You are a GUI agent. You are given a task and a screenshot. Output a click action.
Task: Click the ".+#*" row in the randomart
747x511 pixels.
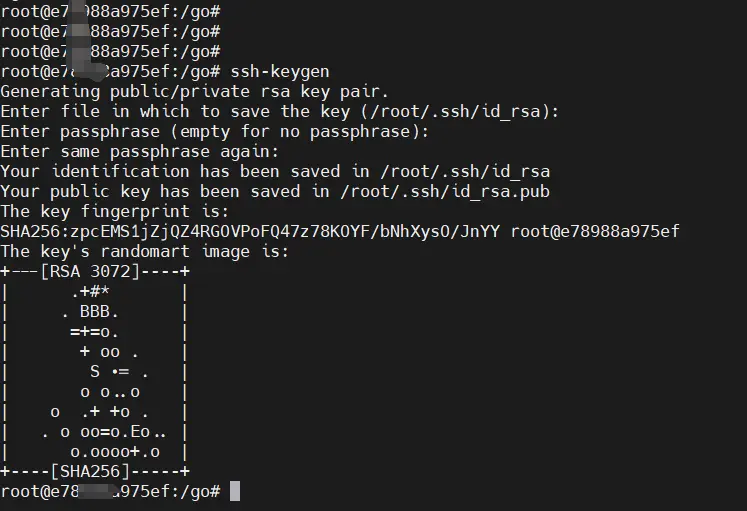(x=90, y=291)
